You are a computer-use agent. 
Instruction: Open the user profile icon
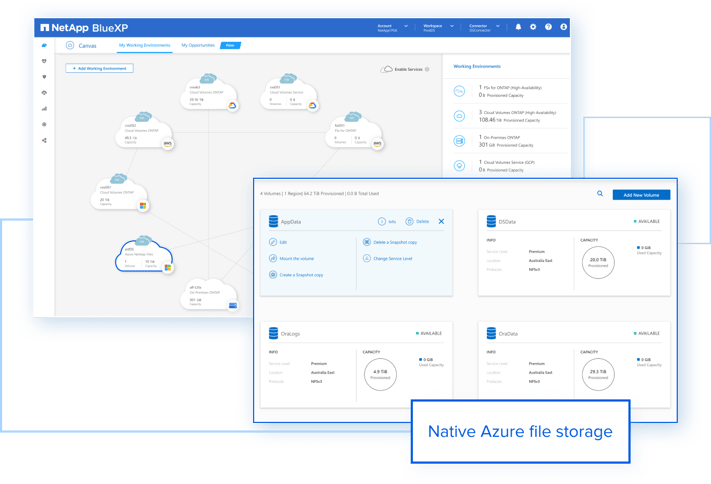[563, 27]
